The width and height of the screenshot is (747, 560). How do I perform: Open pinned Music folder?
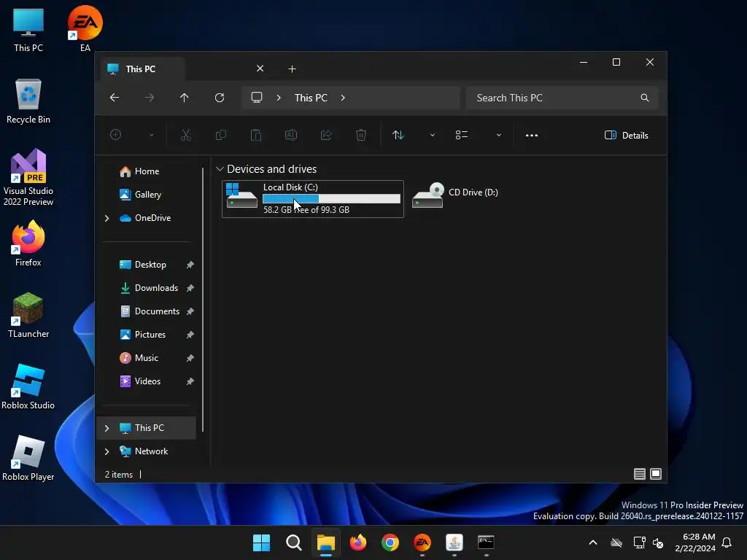pyautogui.click(x=147, y=358)
